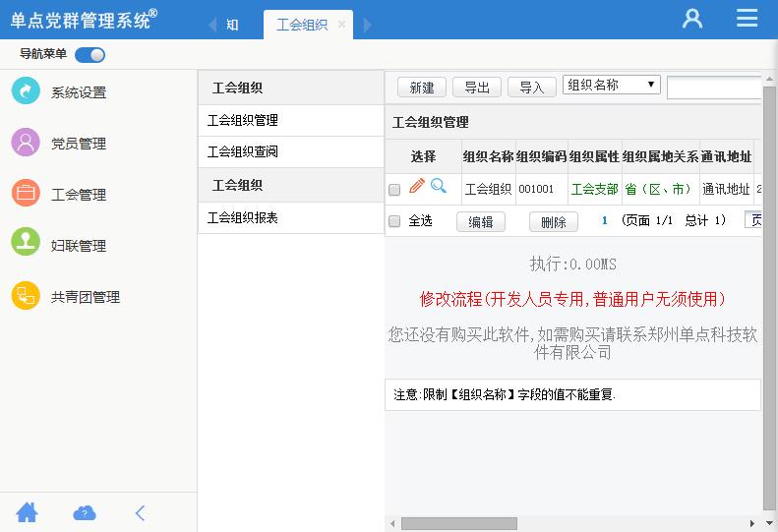Click vertical scrollbar down arrow
Image resolution: width=778 pixels, height=532 pixels.
tap(769, 523)
